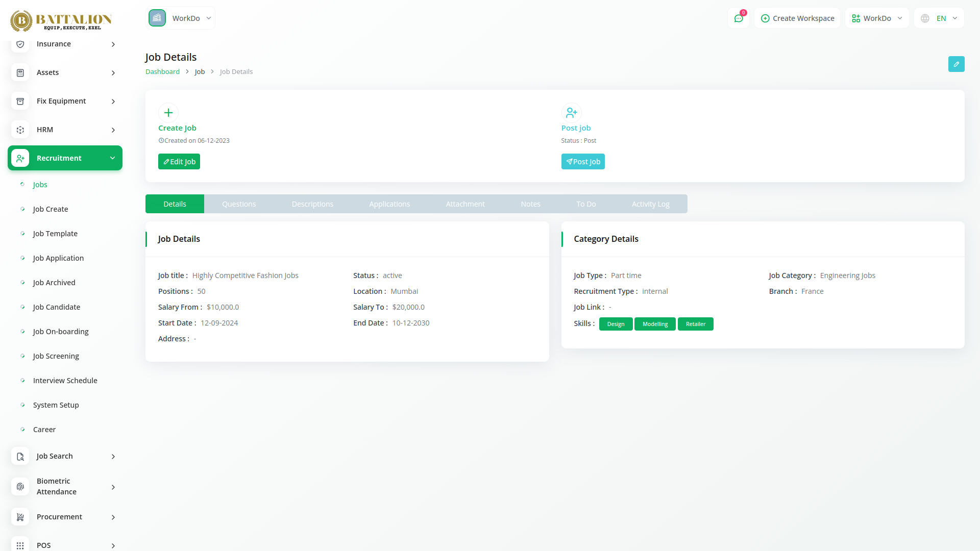
Task: Click the chat messages icon in header
Action: point(739,18)
